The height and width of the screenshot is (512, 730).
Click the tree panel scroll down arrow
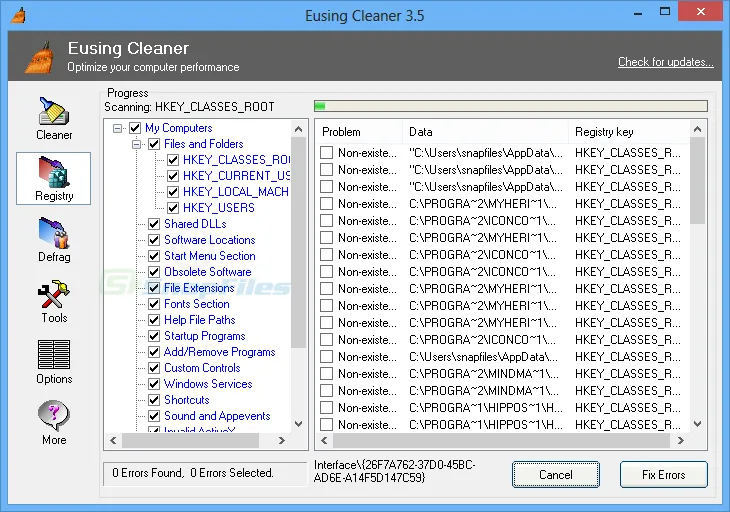[298, 424]
